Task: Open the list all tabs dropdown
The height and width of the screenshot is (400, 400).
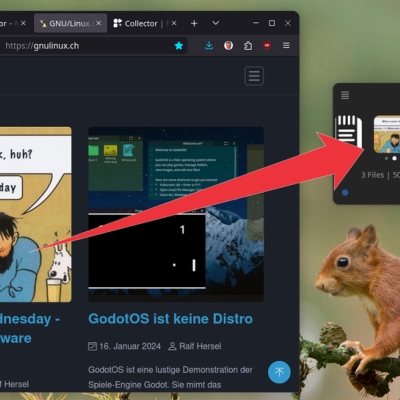Action: (x=216, y=23)
